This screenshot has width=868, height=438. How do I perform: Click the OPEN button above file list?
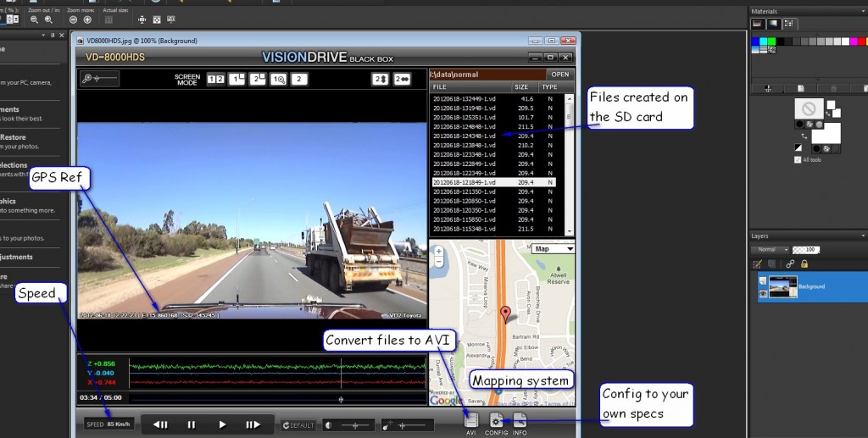559,75
